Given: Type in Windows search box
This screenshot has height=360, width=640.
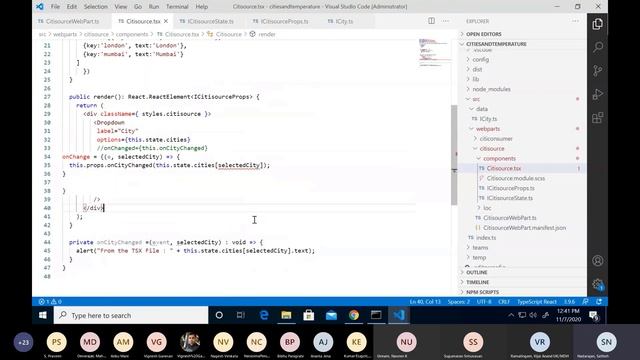Looking at the screenshot, I should 131,315.
